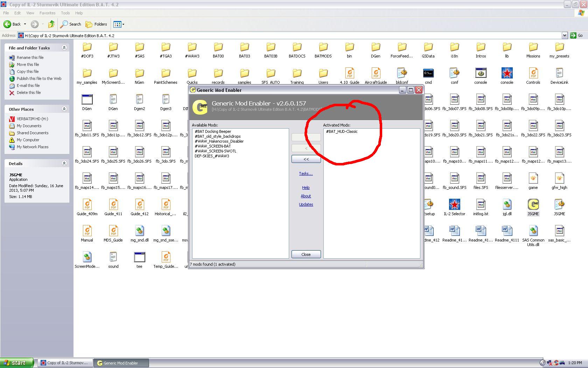
Task: Click the << disable-all button
Action: pos(306,159)
